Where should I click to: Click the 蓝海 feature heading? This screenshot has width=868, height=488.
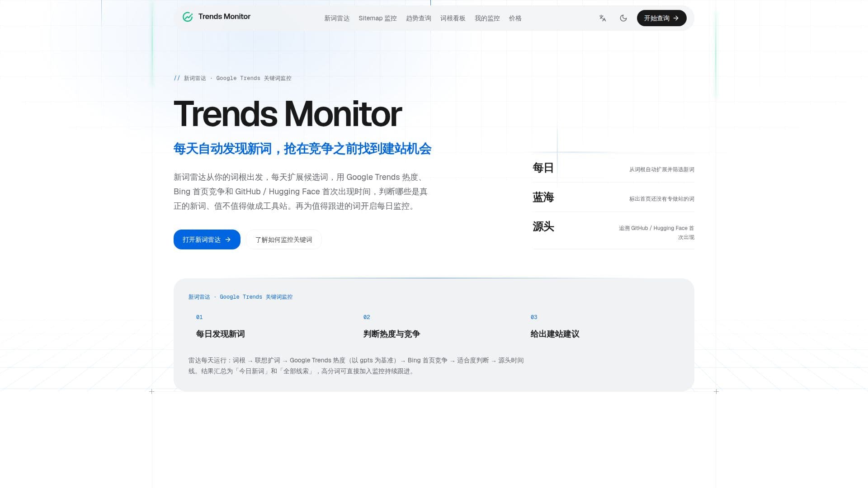(x=543, y=197)
